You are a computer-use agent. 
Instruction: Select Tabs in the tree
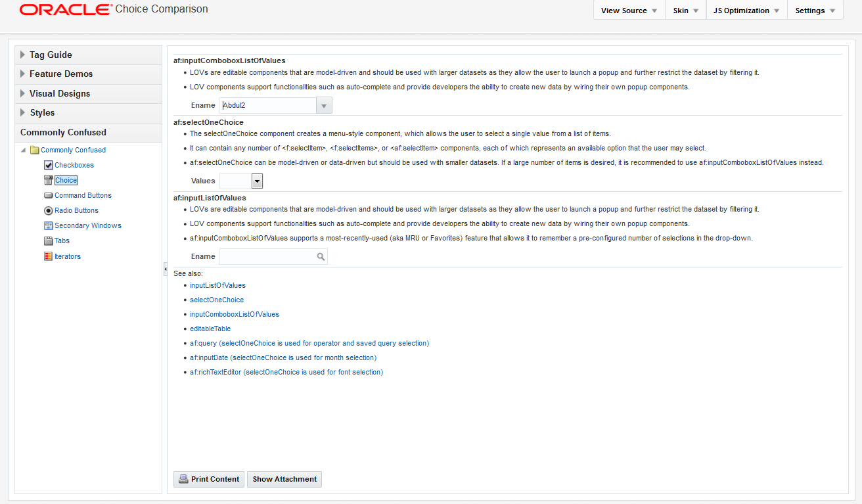(x=62, y=241)
